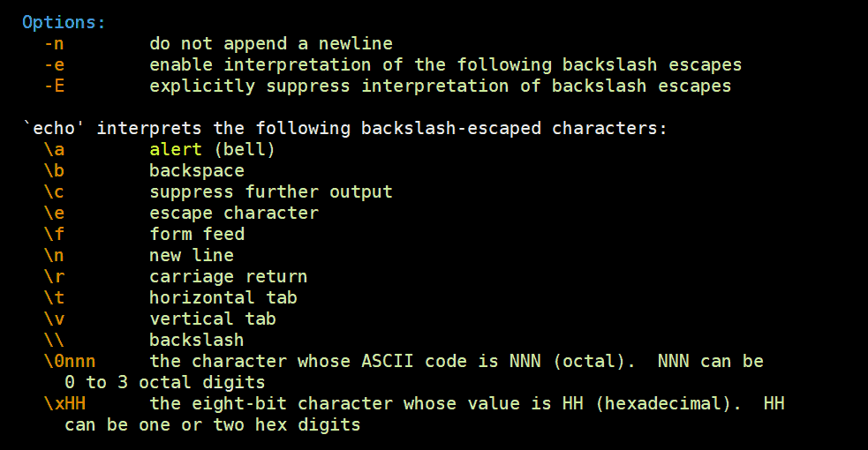Click the double backslash \\ code
Screen dimensions: 868x450
[x=54, y=341]
